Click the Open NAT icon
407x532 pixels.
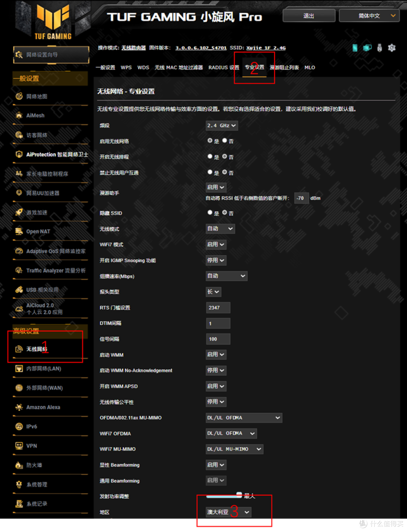coord(19,232)
